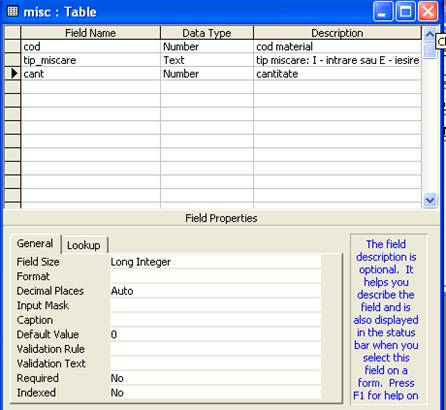Viewport: 446px width, 410px height.
Task: Click the table icon in the title bar
Action: click(12, 12)
